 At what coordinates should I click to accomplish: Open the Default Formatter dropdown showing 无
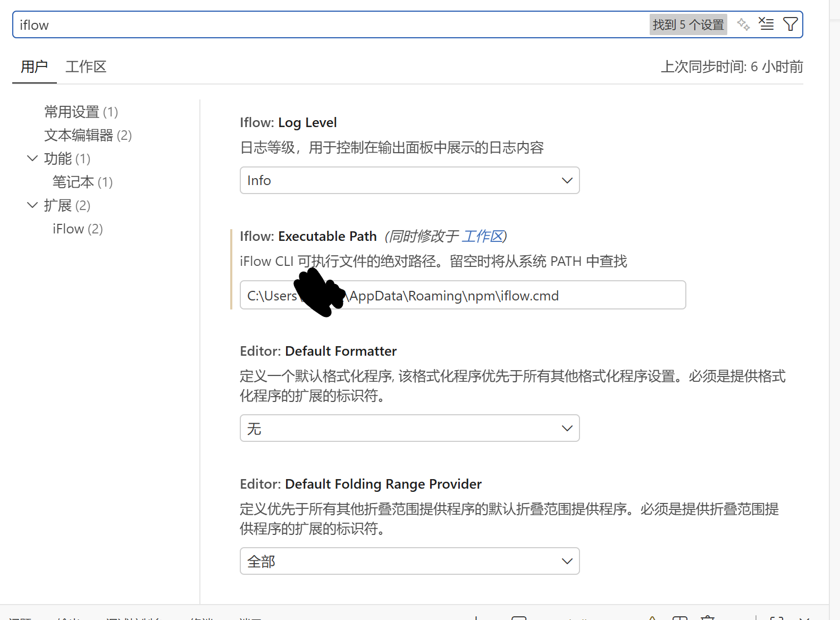tap(409, 429)
